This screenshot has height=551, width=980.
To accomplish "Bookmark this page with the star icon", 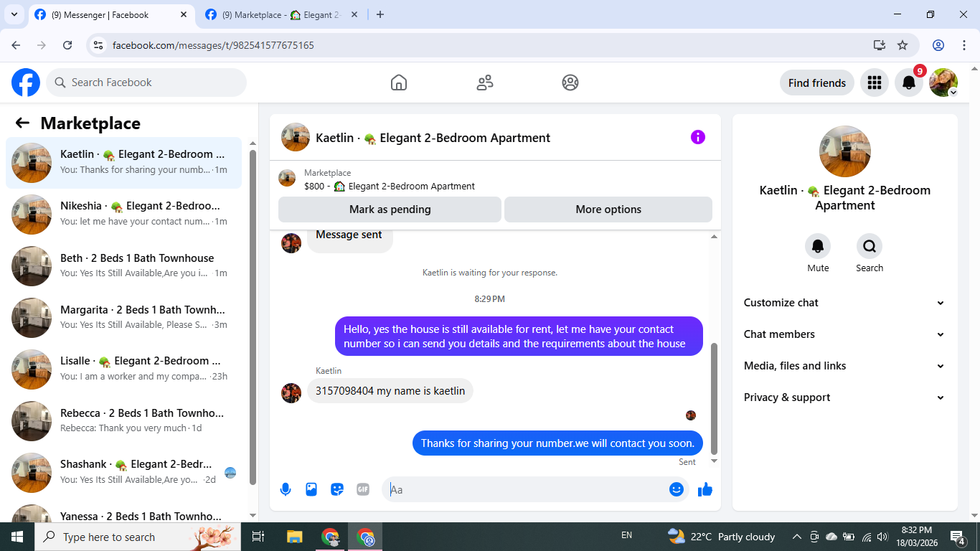I will (903, 45).
